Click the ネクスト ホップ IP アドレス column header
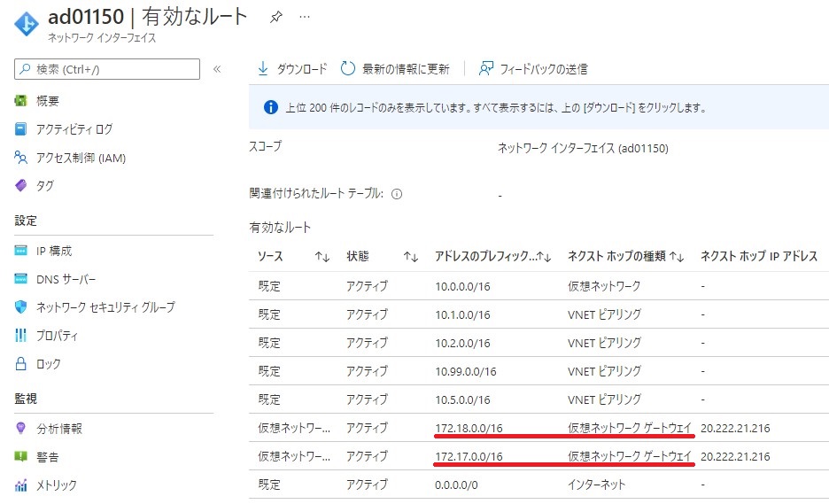The width and height of the screenshot is (829, 504). click(x=759, y=257)
